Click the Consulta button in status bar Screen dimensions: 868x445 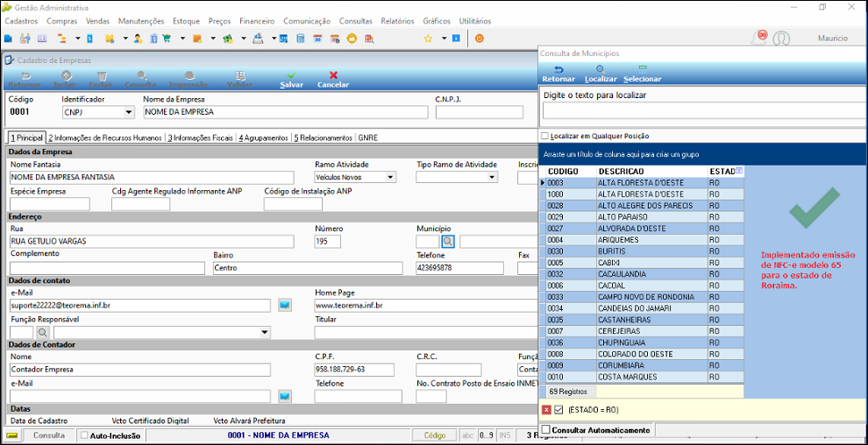[x=49, y=435]
